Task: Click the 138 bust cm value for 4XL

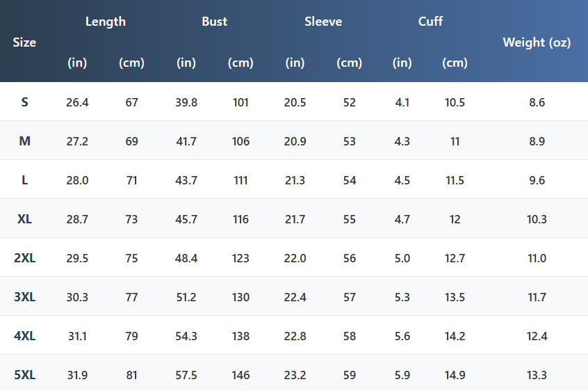Action: click(240, 336)
